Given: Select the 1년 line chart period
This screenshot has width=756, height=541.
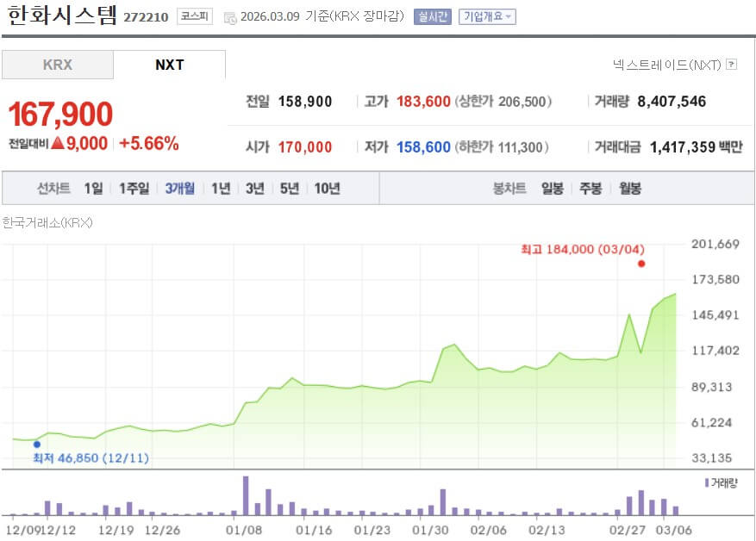Looking at the screenshot, I should [221, 188].
